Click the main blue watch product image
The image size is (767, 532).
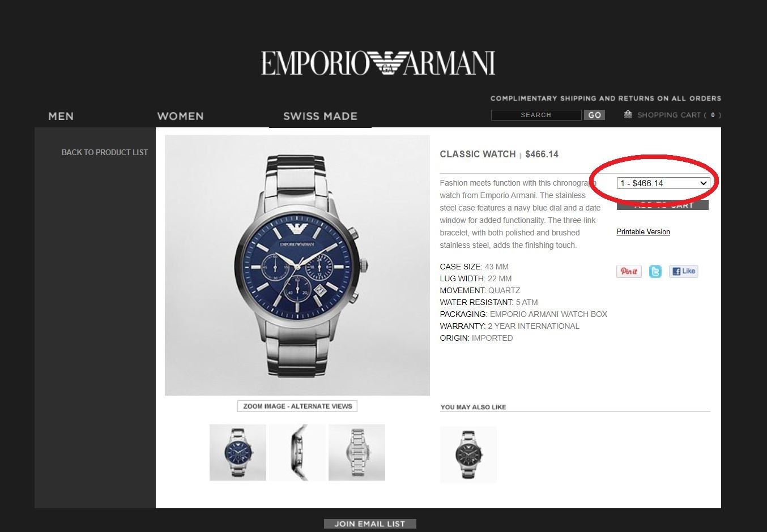pyautogui.click(x=297, y=265)
